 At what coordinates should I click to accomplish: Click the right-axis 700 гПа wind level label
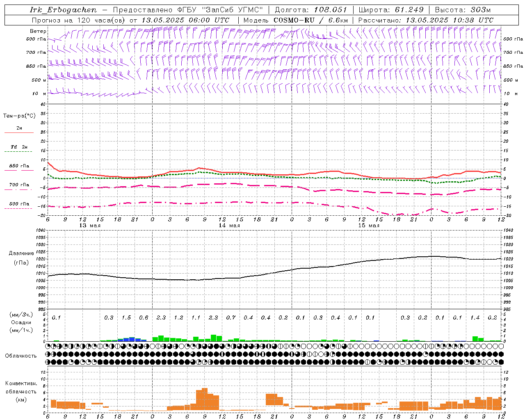pyautogui.click(x=513, y=52)
